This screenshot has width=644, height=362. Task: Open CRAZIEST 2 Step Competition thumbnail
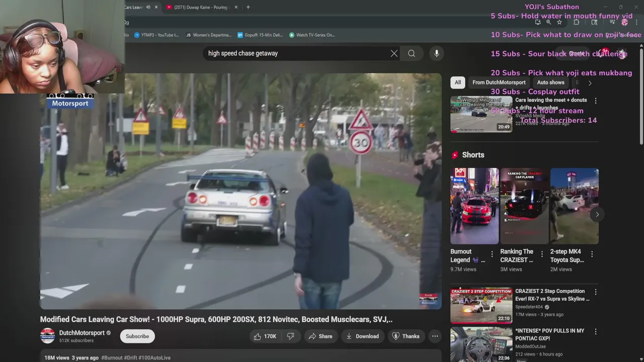point(481,305)
